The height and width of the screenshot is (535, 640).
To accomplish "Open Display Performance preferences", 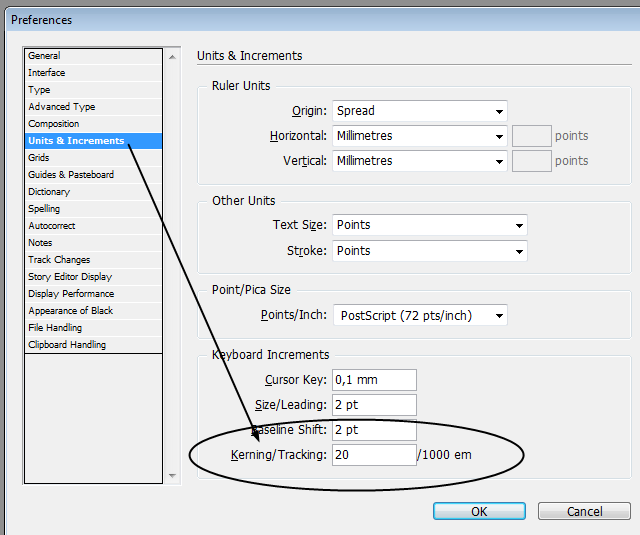I will [x=93, y=294].
